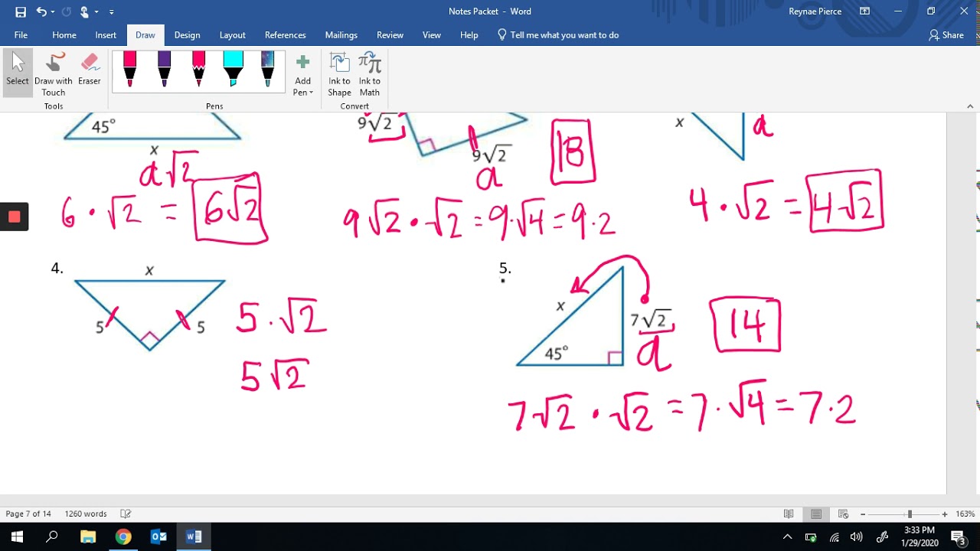Open the References tab
Image resolution: width=980 pixels, height=551 pixels.
286,35
